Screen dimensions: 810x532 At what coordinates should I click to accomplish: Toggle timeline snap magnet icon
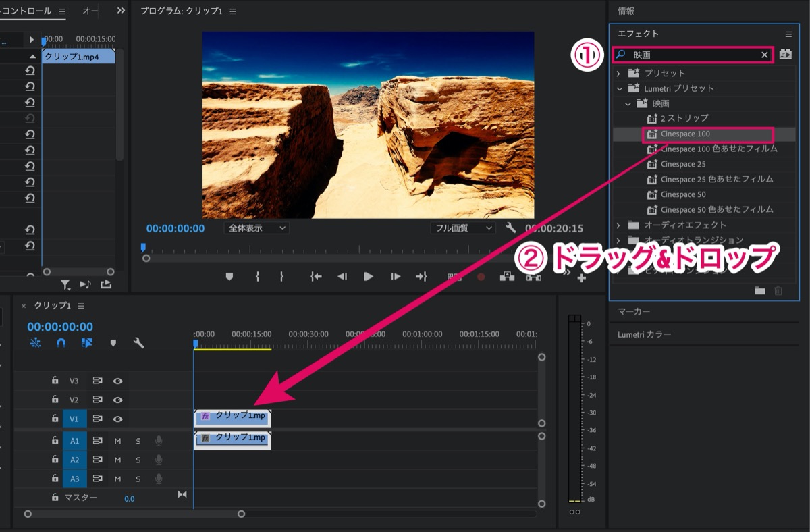(61, 343)
